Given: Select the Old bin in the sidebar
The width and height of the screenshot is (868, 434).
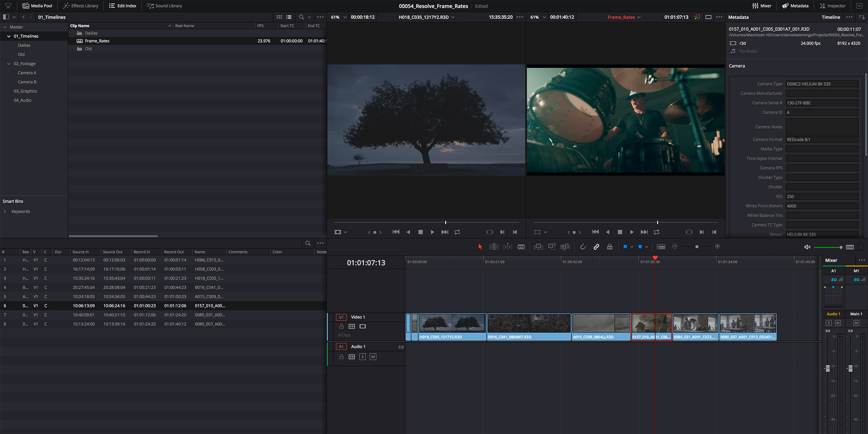Looking at the screenshot, I should (21, 54).
